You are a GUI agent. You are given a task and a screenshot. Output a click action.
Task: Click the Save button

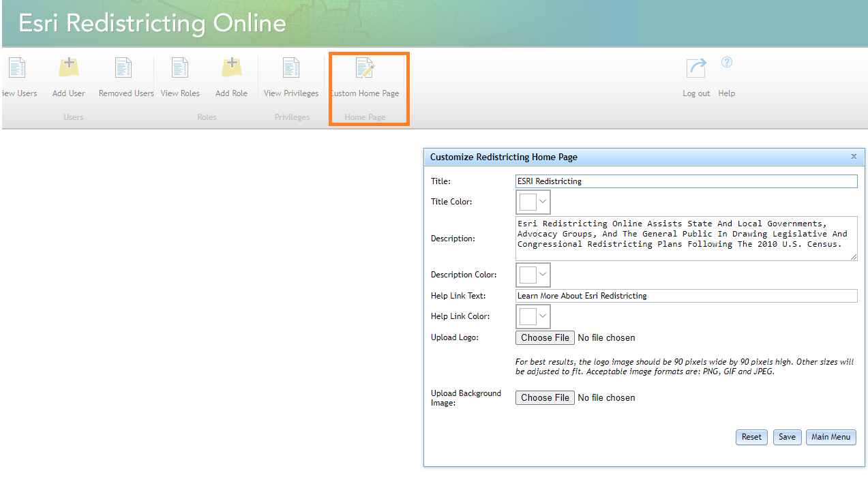[787, 437]
